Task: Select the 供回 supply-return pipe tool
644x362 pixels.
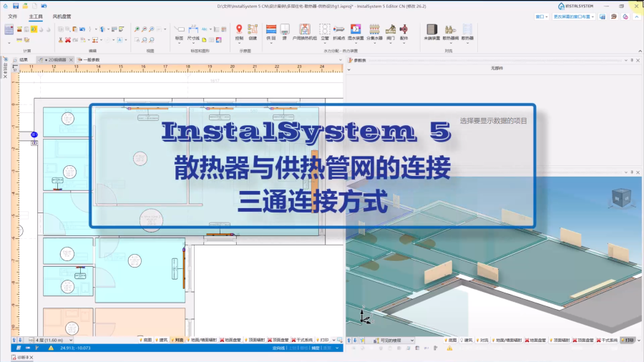Action: pos(271,32)
